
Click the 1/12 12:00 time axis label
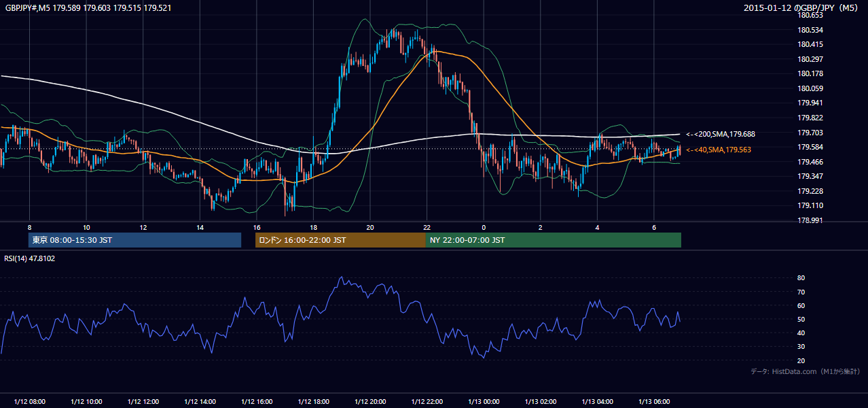[x=143, y=401]
